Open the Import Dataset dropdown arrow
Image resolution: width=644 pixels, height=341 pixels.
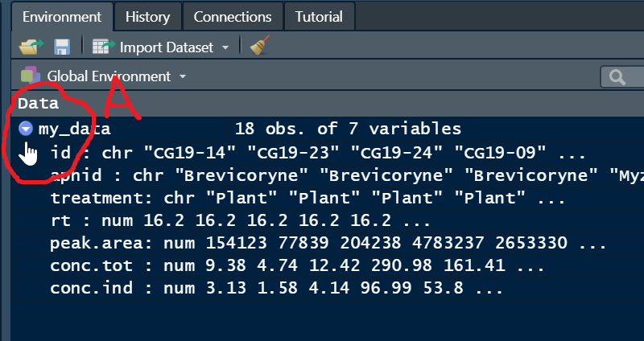225,47
